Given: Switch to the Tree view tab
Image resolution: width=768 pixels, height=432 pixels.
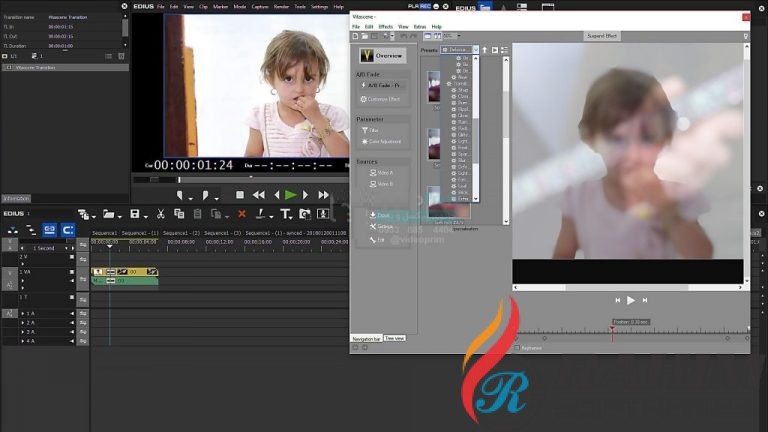Looking at the screenshot, I should click(395, 338).
